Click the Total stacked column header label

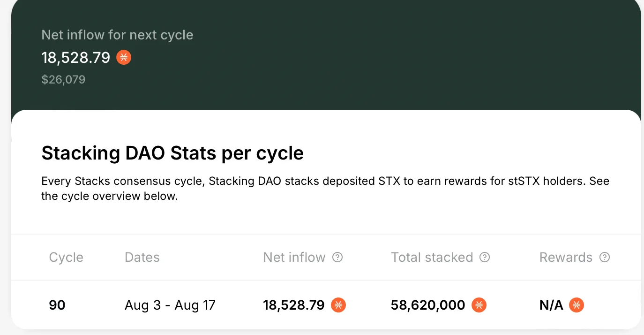(432, 257)
